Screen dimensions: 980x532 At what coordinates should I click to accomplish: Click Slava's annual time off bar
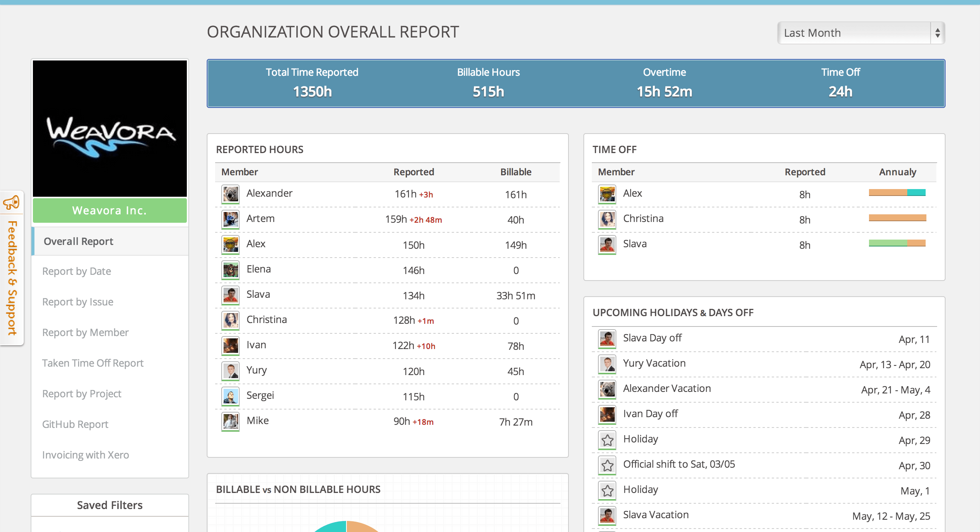(897, 243)
